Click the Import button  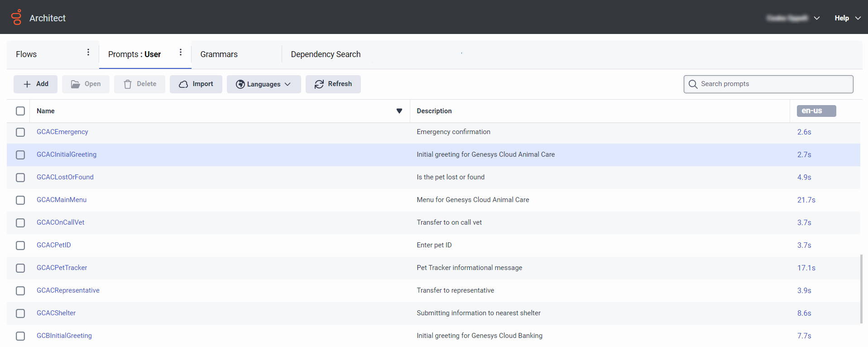click(x=196, y=84)
